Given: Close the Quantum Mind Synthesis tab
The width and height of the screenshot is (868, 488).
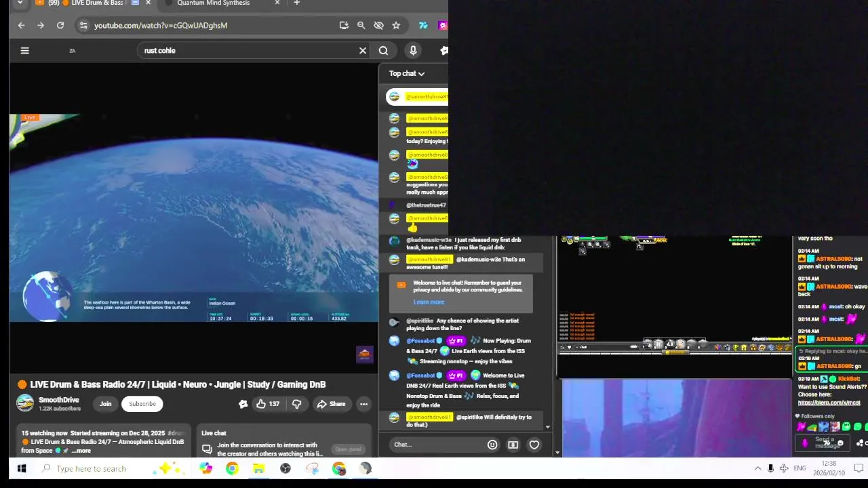Looking at the screenshot, I should 277,3.
